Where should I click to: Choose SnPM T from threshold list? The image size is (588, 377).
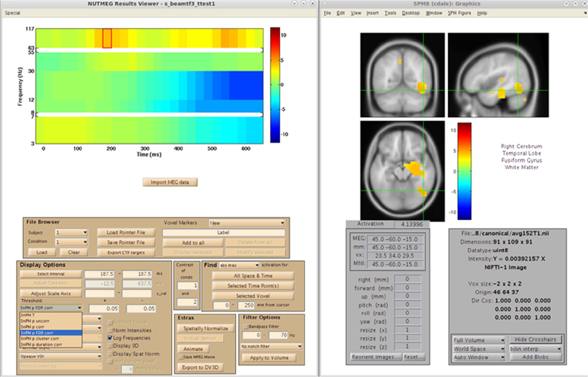click(x=51, y=315)
